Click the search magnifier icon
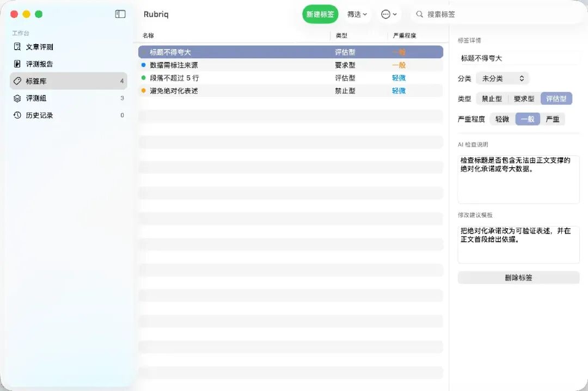The width and height of the screenshot is (588, 391). click(420, 14)
